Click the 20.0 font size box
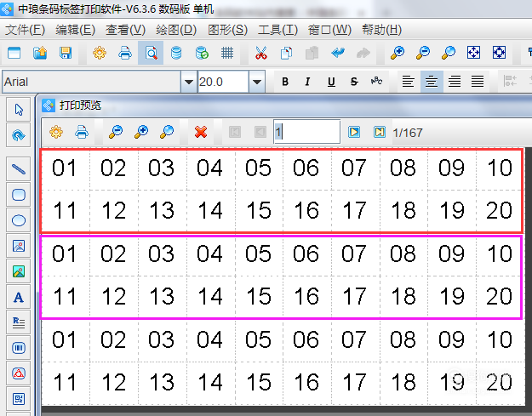Image resolution: width=532 pixels, height=416 pixels. pyautogui.click(x=223, y=82)
